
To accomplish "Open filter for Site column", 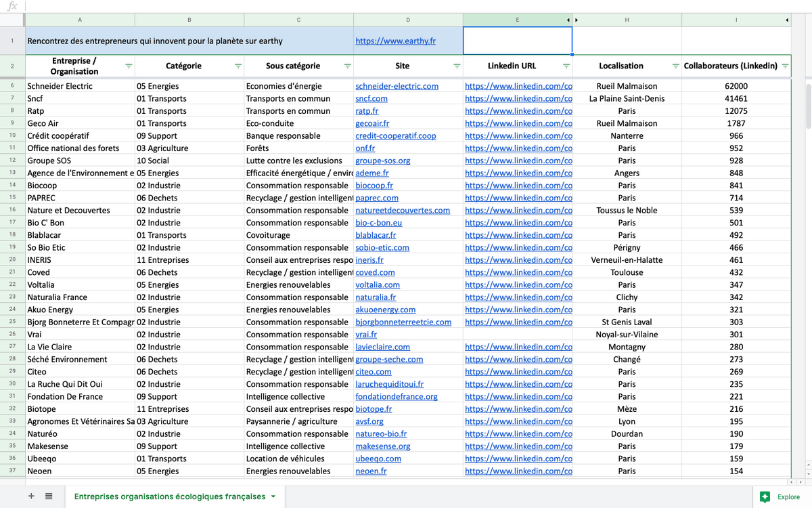I will point(457,66).
